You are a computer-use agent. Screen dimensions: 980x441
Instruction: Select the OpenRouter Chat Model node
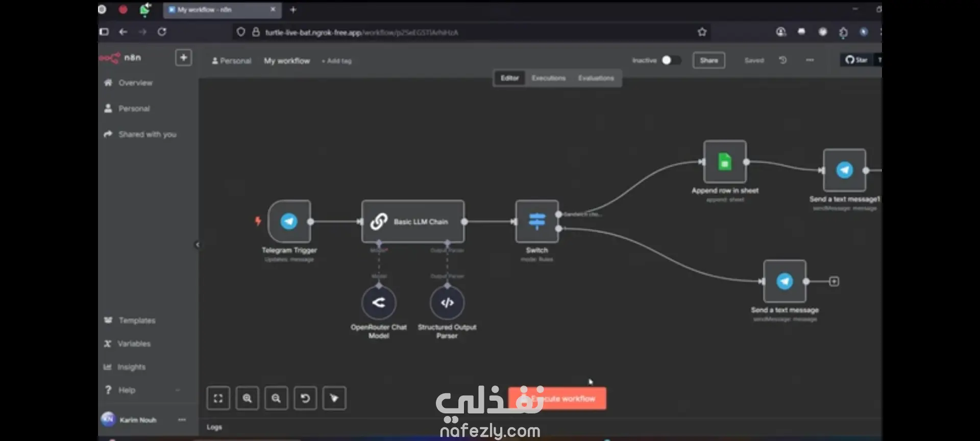379,303
